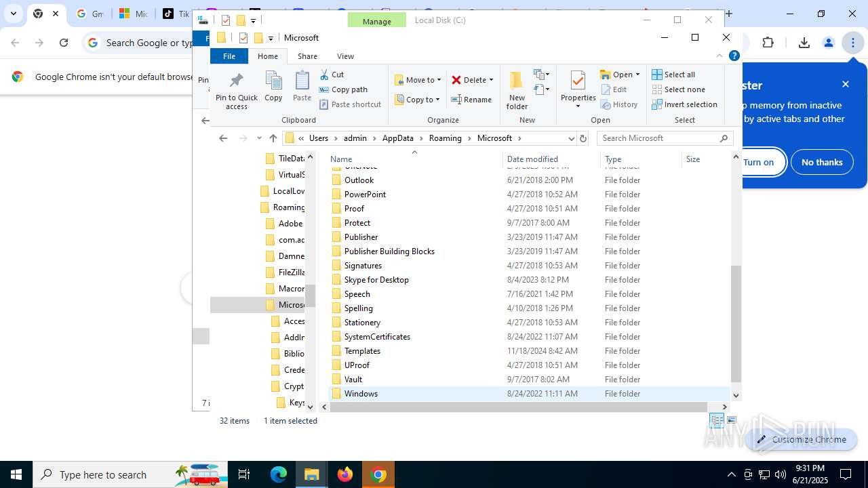Click the file list vertical scrollbar thumb
This screenshot has width=868, height=488.
(736, 323)
